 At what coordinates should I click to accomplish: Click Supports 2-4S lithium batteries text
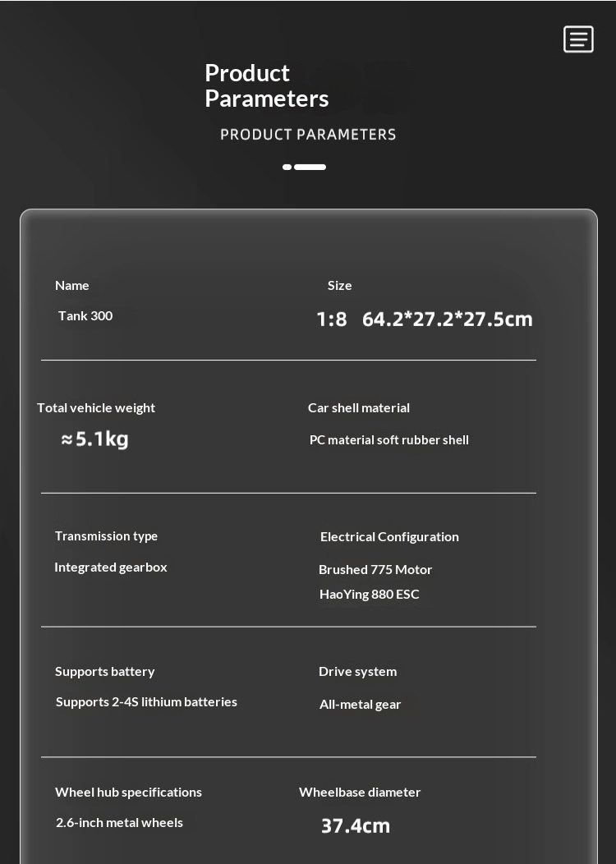146,702
